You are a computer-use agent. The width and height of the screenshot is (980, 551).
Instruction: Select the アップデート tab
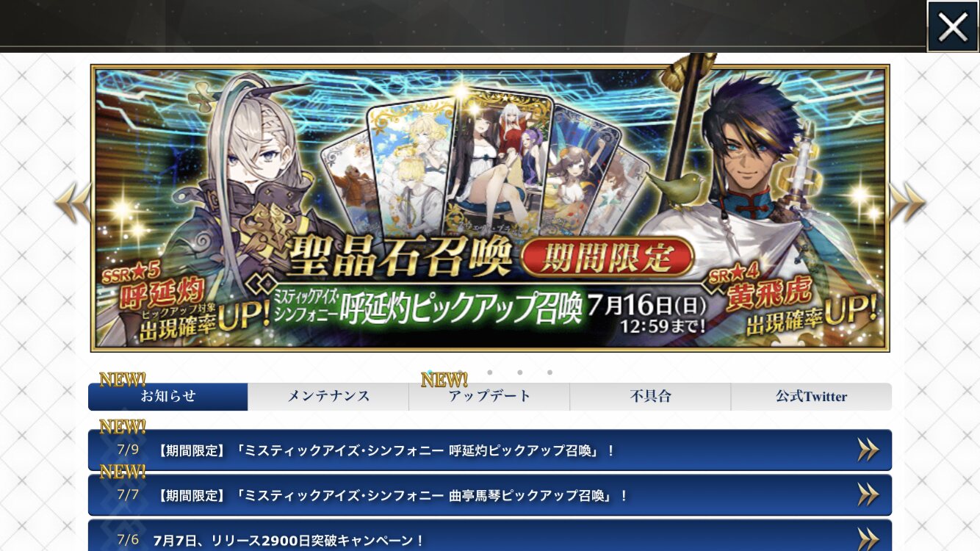489,397
